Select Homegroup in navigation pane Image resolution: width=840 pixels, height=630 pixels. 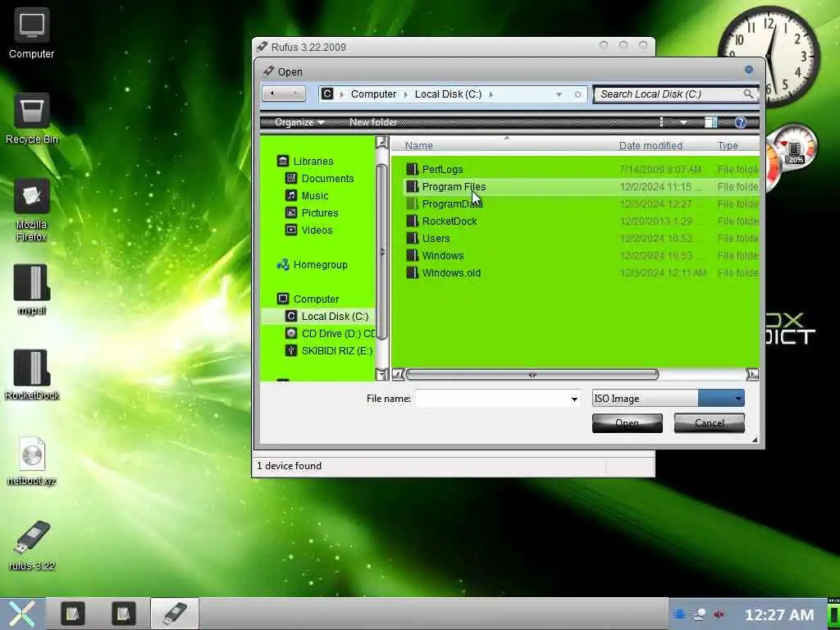[313, 265]
